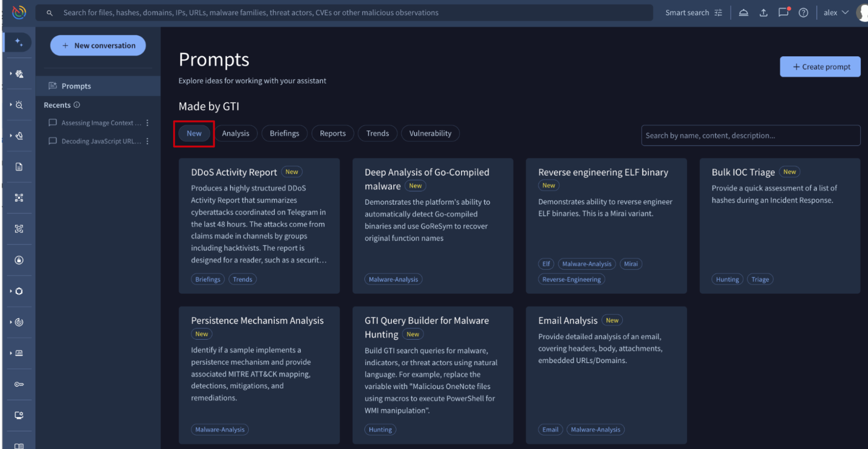Open the shield scan sidebar icon

19,229
